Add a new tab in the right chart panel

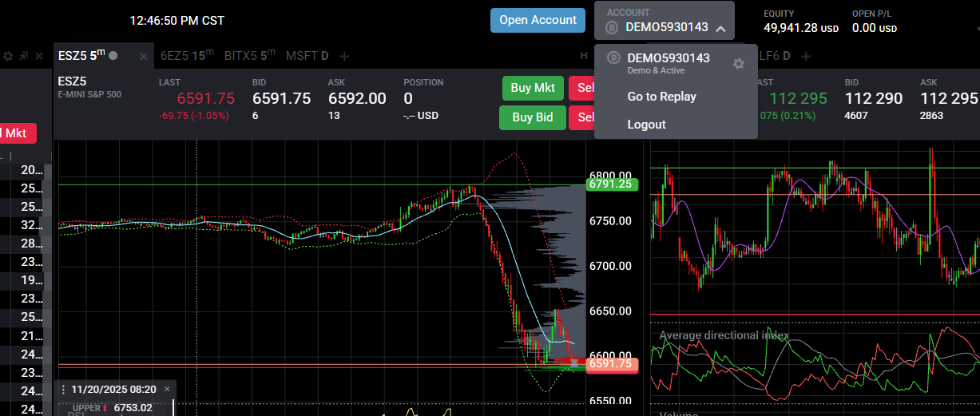coord(806,56)
